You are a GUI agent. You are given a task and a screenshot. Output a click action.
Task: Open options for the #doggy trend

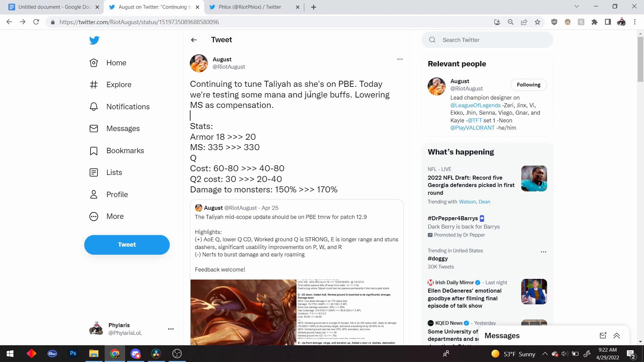click(543, 252)
